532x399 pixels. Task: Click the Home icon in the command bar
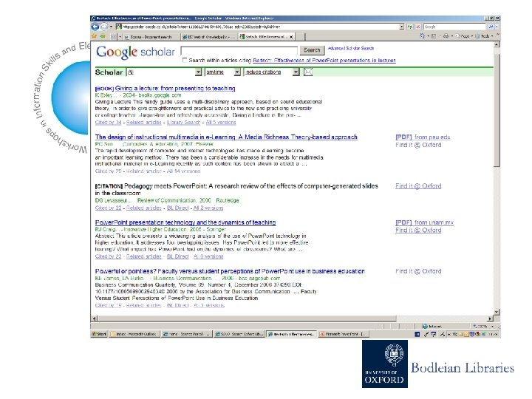click(422, 36)
